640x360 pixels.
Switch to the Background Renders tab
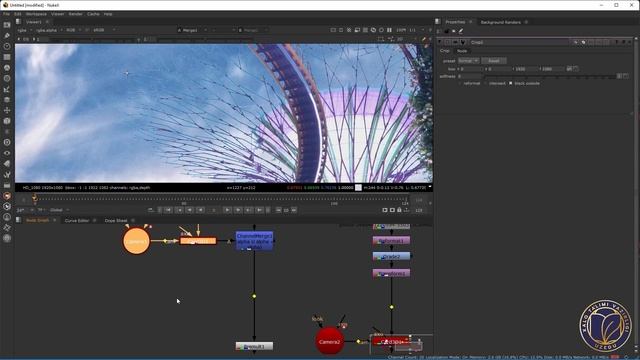click(500, 22)
